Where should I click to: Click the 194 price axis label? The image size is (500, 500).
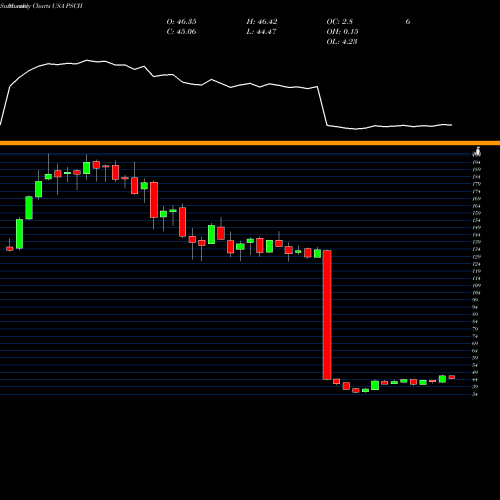(476, 162)
